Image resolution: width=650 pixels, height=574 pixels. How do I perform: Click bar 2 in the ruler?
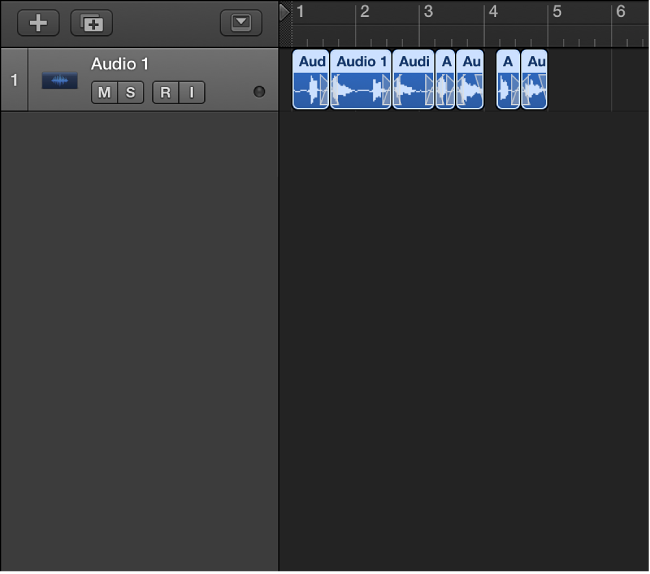pos(364,12)
